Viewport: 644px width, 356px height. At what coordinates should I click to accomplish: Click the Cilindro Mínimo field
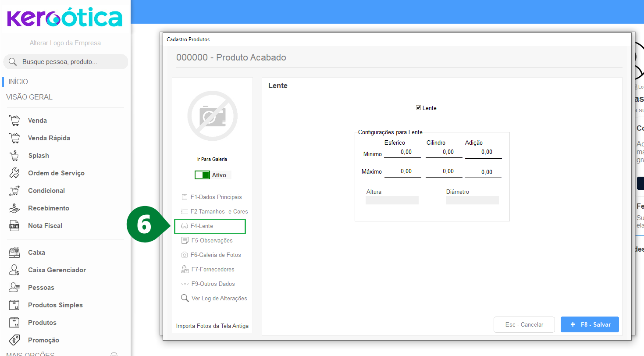(x=444, y=152)
